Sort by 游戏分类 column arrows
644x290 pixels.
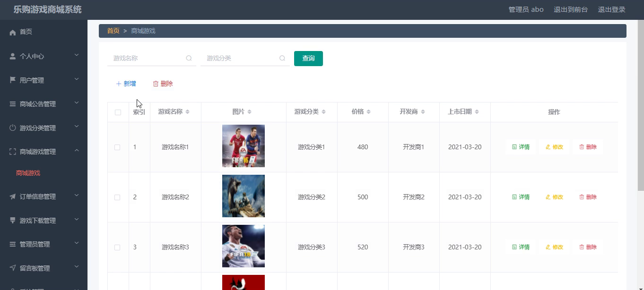pyautogui.click(x=323, y=112)
